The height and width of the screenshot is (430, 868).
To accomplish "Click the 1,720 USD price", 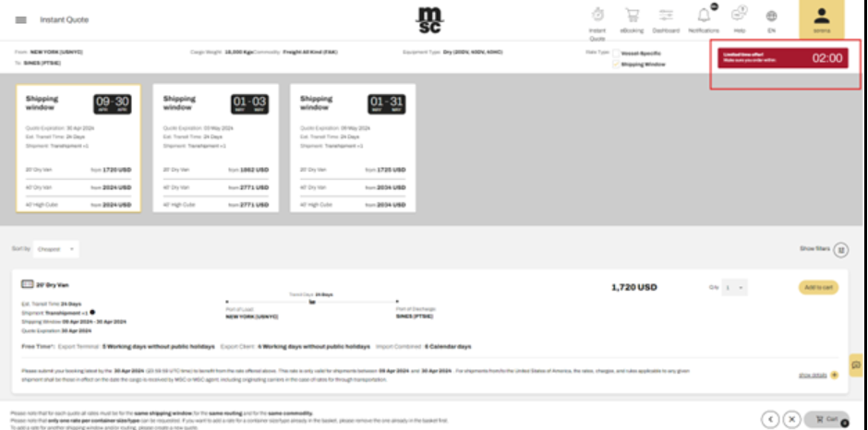I will (633, 287).
